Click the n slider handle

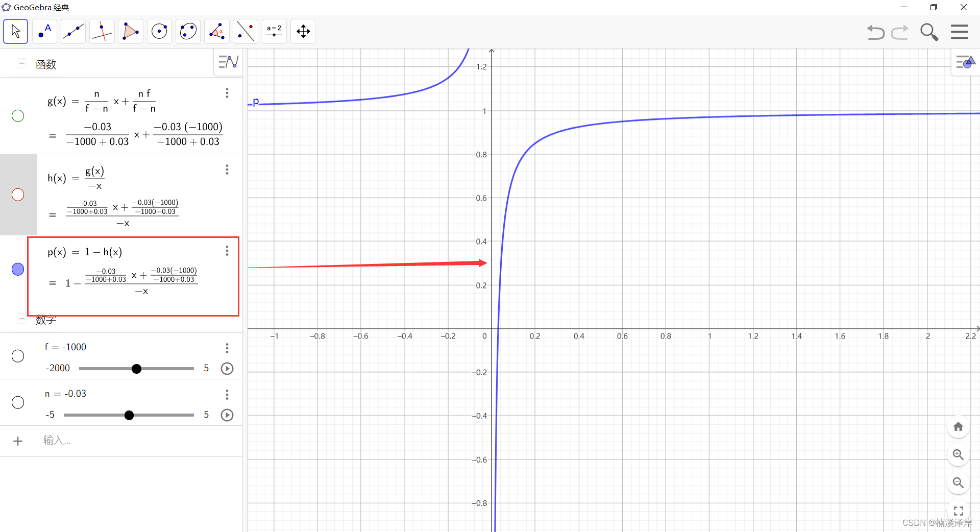(129, 415)
